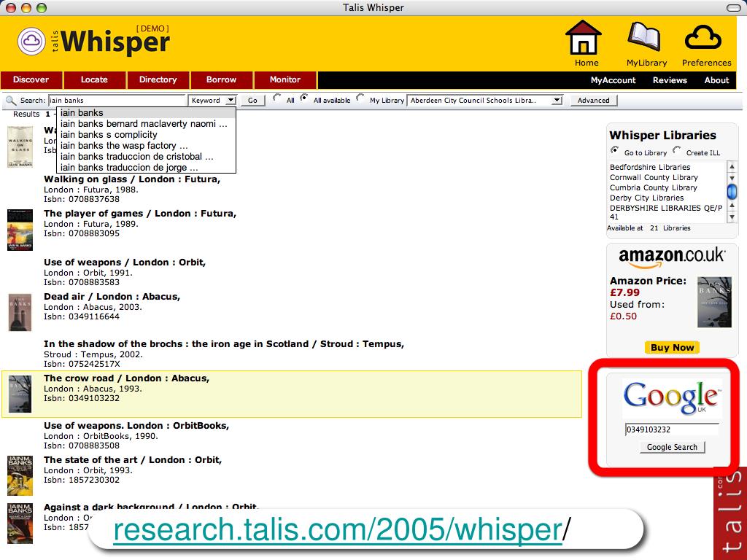Open MyLibrary book icon
This screenshot has width=747, height=560.
click(x=644, y=36)
